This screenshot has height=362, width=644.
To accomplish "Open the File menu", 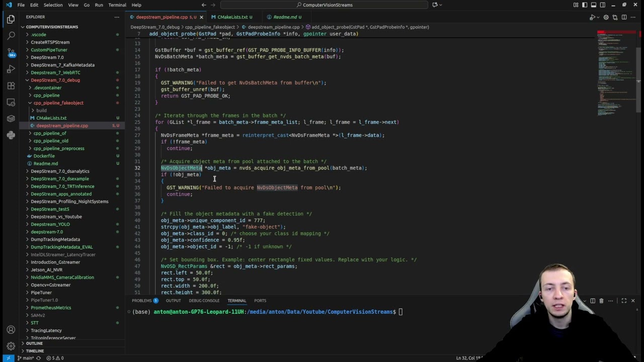I will tap(21, 5).
